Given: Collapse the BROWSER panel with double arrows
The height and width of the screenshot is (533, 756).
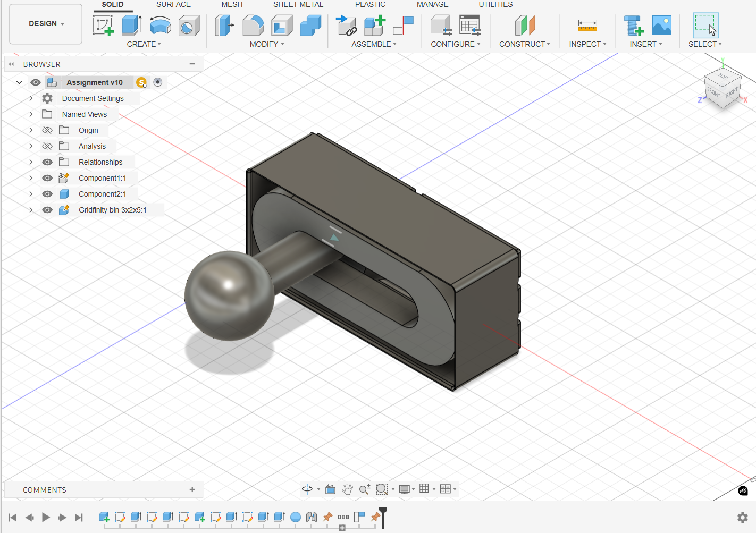Looking at the screenshot, I should point(11,64).
